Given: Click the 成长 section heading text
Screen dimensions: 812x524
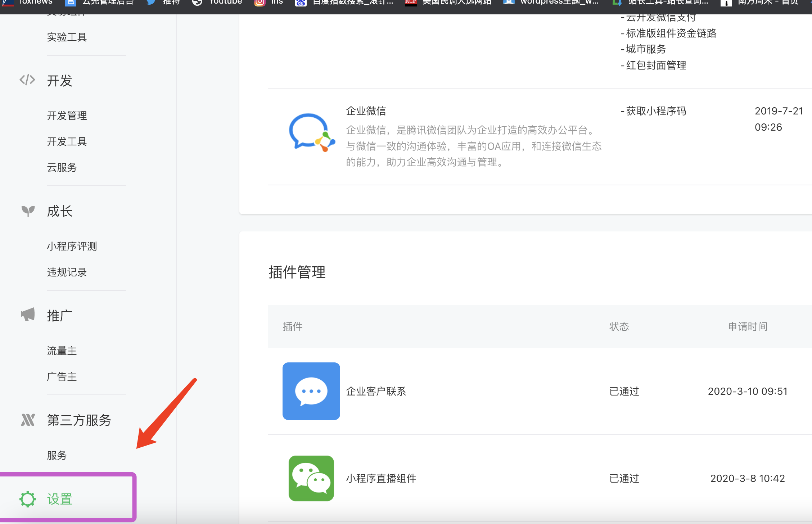Looking at the screenshot, I should (60, 211).
